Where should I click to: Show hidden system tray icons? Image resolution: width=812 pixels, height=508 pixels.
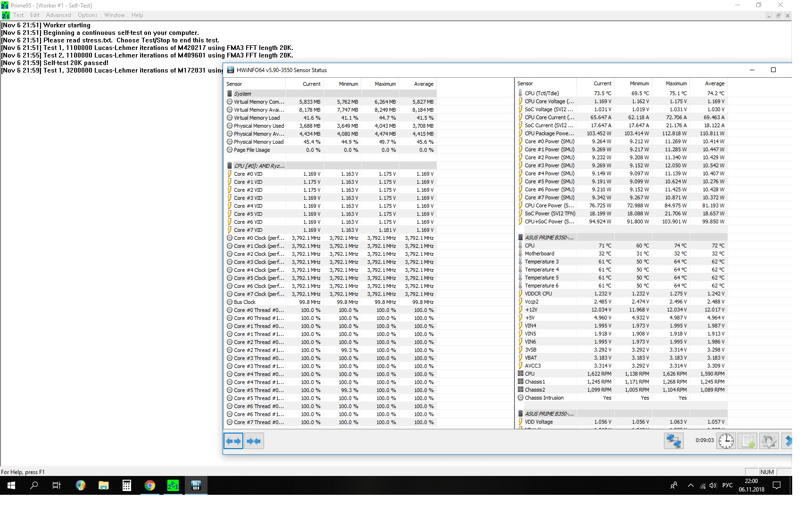pos(691,485)
